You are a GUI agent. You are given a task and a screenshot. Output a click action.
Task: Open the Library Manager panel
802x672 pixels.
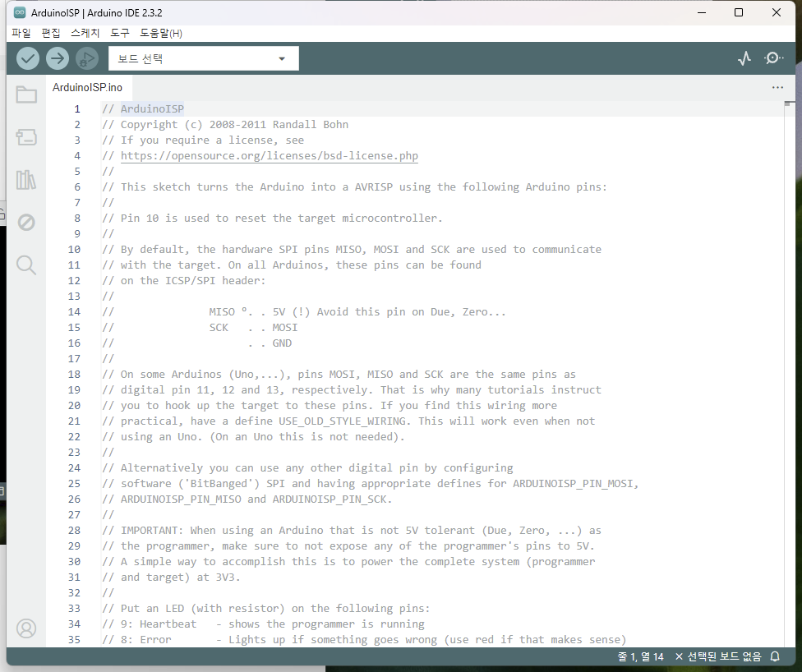point(26,180)
